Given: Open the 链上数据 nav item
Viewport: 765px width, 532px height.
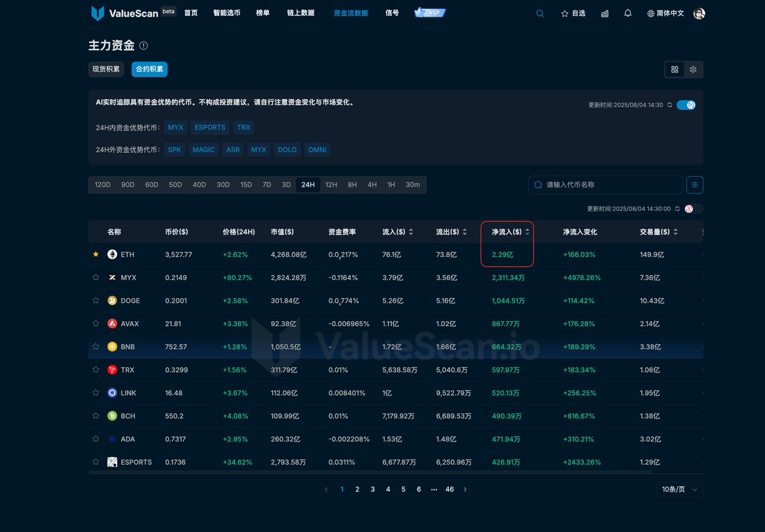Looking at the screenshot, I should pyautogui.click(x=301, y=13).
